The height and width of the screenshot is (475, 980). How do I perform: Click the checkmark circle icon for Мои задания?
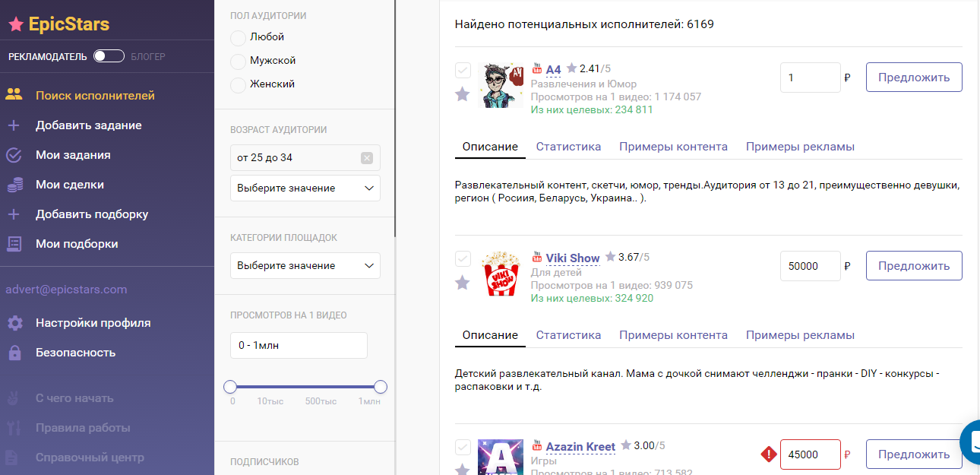pyautogui.click(x=14, y=155)
